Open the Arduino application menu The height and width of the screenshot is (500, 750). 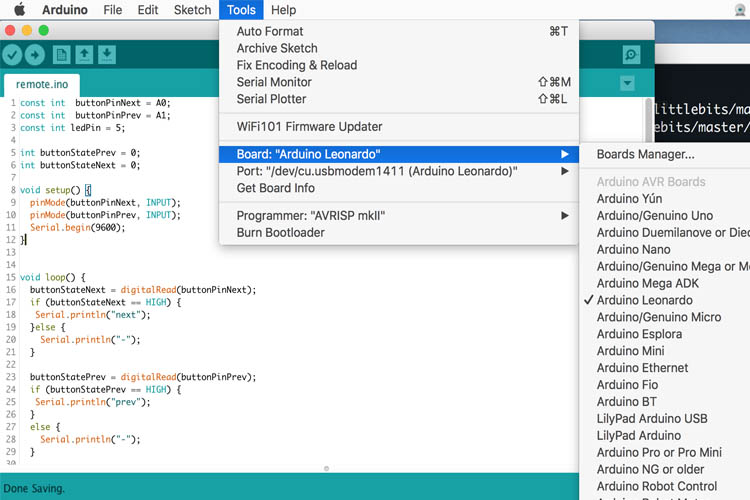65,10
